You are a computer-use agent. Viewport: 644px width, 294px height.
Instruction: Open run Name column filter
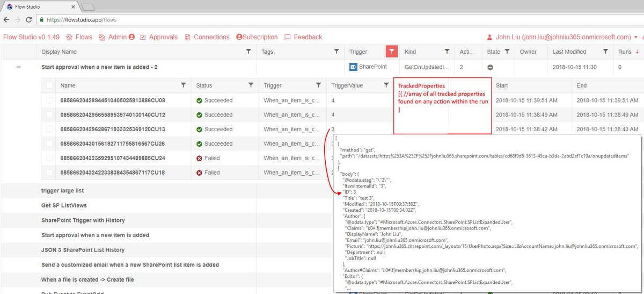(184, 85)
